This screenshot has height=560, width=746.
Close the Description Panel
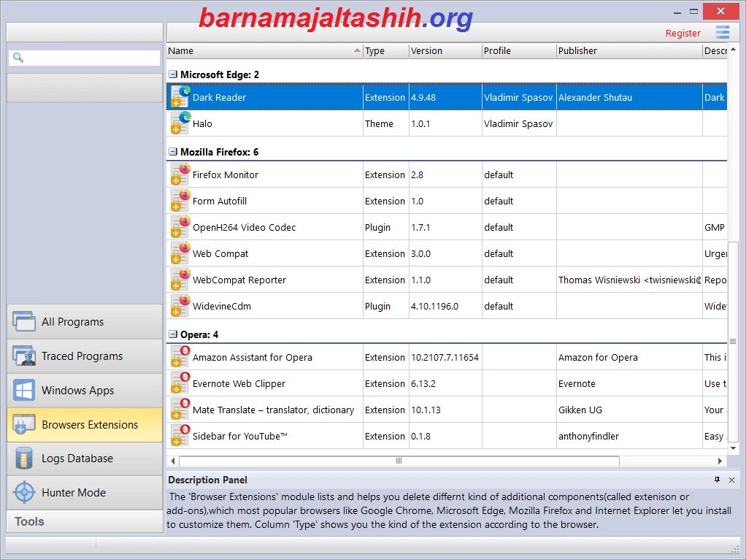pyautogui.click(x=731, y=480)
